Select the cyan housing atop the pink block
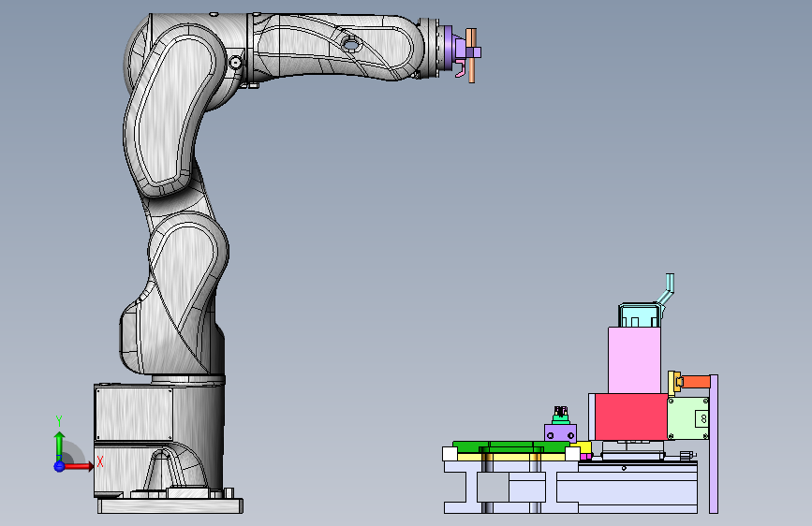The image size is (812, 526). click(x=640, y=315)
